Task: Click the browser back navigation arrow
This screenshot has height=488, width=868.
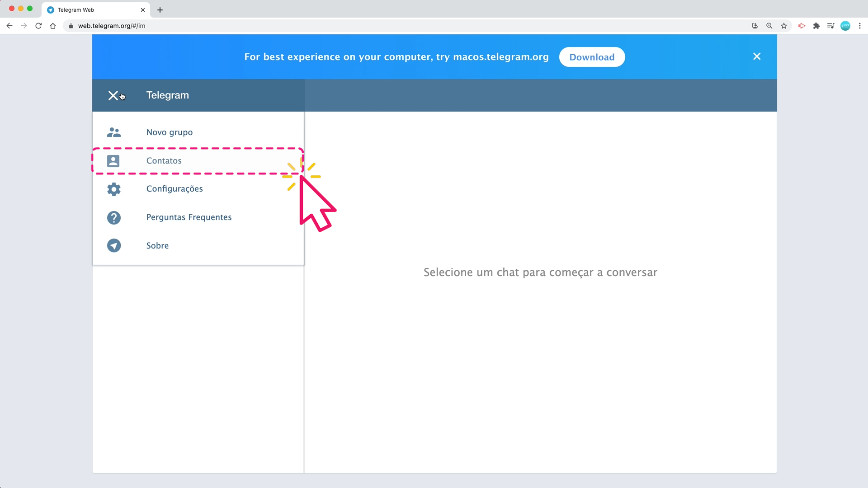Action: point(9,26)
